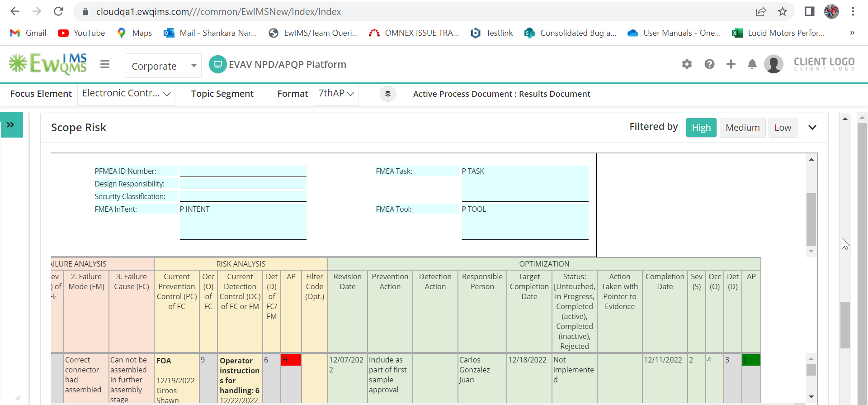Open the Testlink bookmark

pos(491,33)
